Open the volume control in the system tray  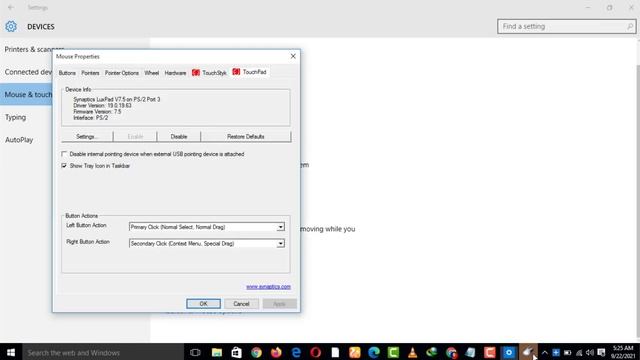(x=590, y=353)
